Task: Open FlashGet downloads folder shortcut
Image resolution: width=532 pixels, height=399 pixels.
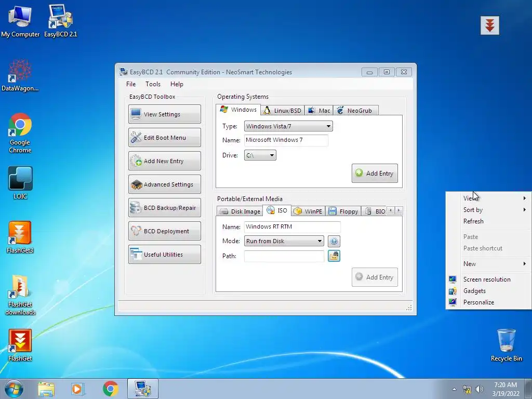Action: [20, 295]
